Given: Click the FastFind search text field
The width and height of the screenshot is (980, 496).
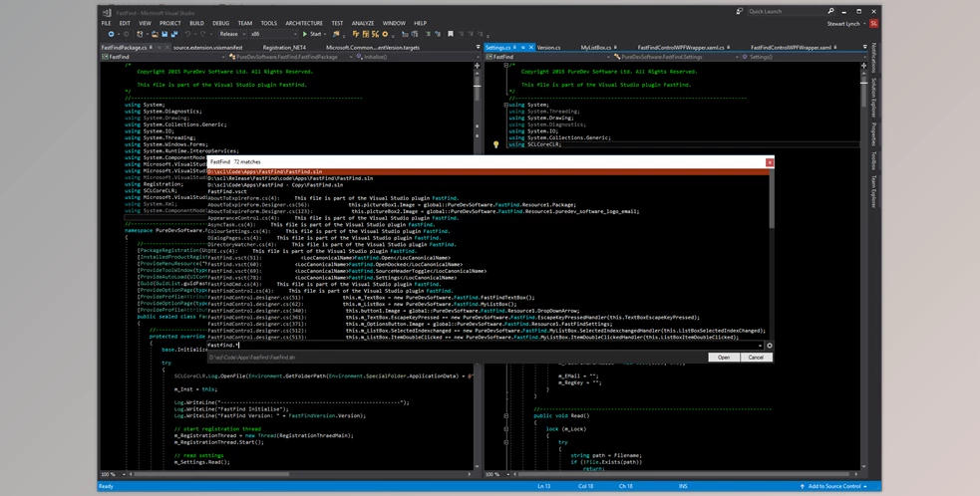Looking at the screenshot, I should 482,345.
